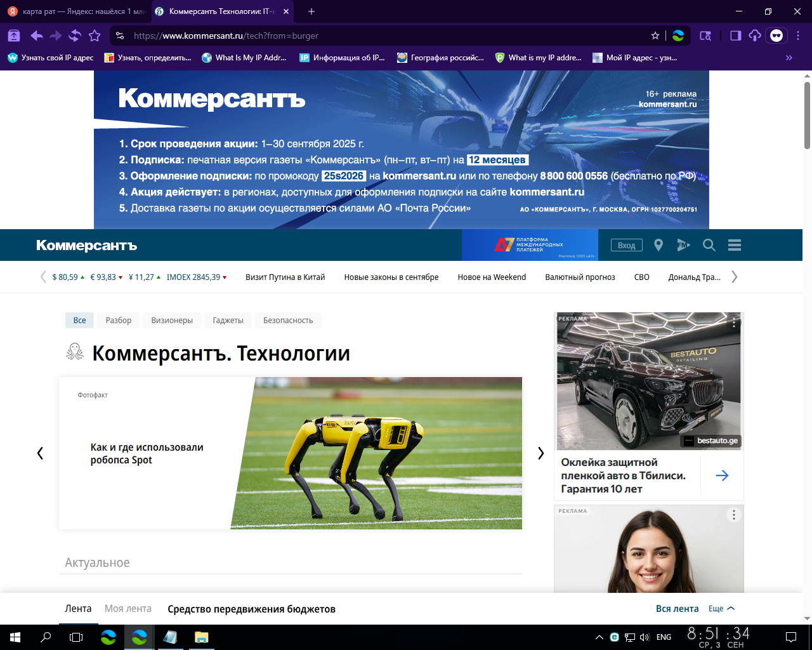This screenshot has height=650, width=812.
Task: Open Kommersant FM radio icon
Action: (x=683, y=245)
